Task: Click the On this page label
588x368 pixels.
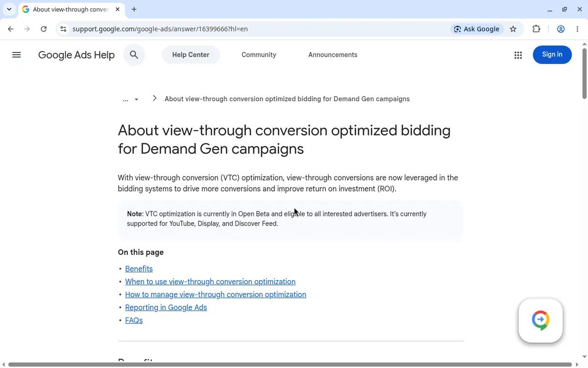Action: [x=141, y=252]
